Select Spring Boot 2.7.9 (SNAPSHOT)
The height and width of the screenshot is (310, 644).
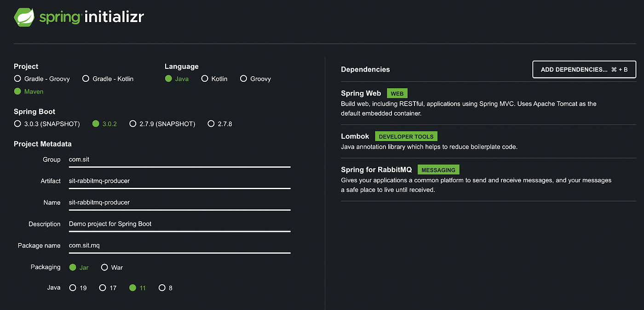click(x=162, y=124)
